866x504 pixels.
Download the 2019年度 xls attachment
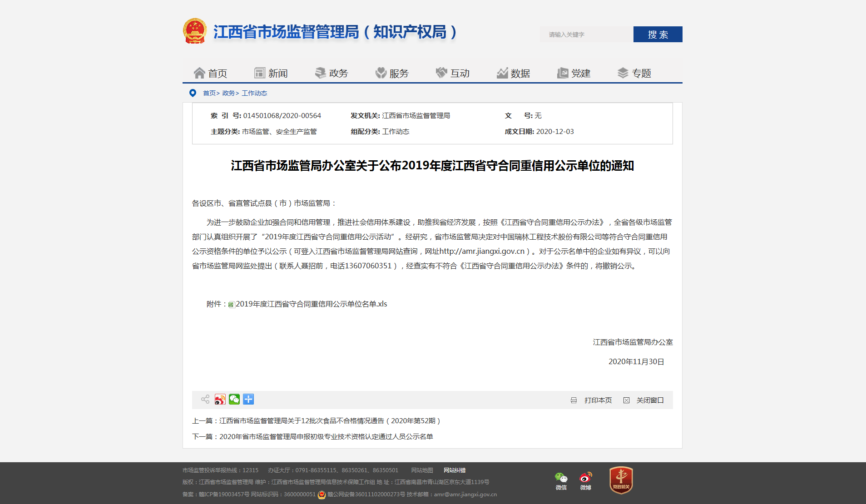coord(311,304)
